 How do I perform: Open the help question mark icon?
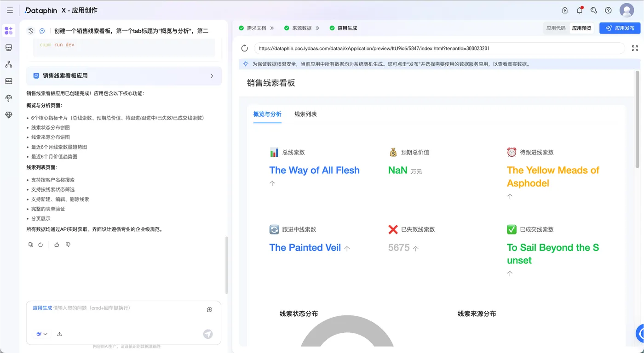pos(608,10)
